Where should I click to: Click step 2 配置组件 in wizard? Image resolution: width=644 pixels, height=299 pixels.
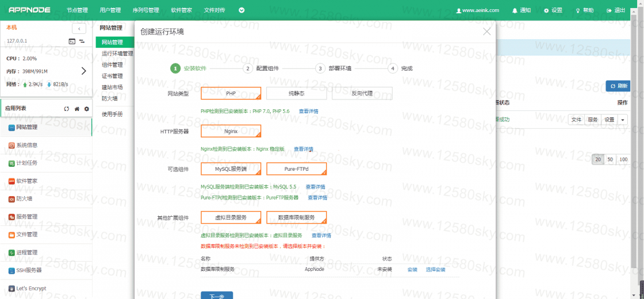pyautogui.click(x=261, y=68)
